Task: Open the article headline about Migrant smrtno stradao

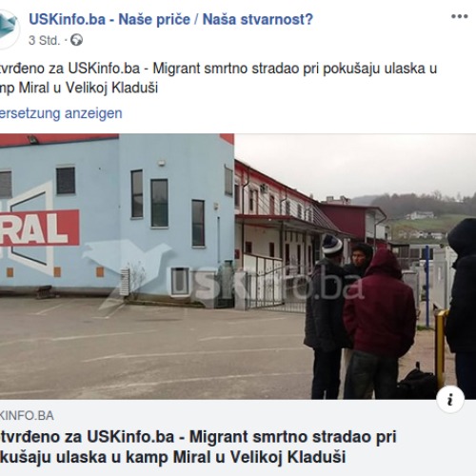Action: click(x=198, y=446)
